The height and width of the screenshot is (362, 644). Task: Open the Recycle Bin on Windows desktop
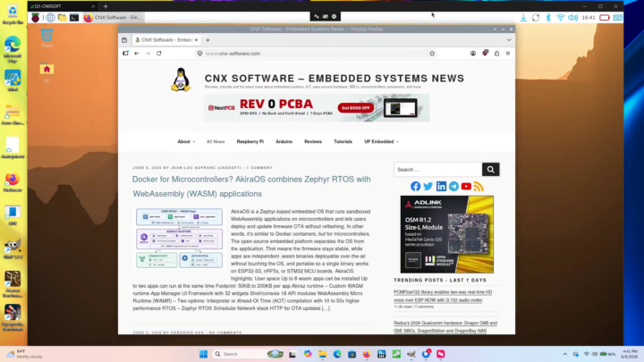pos(13,15)
